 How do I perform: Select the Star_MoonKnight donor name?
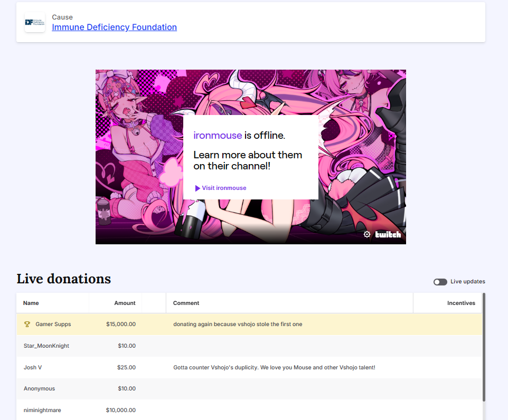[46, 346]
